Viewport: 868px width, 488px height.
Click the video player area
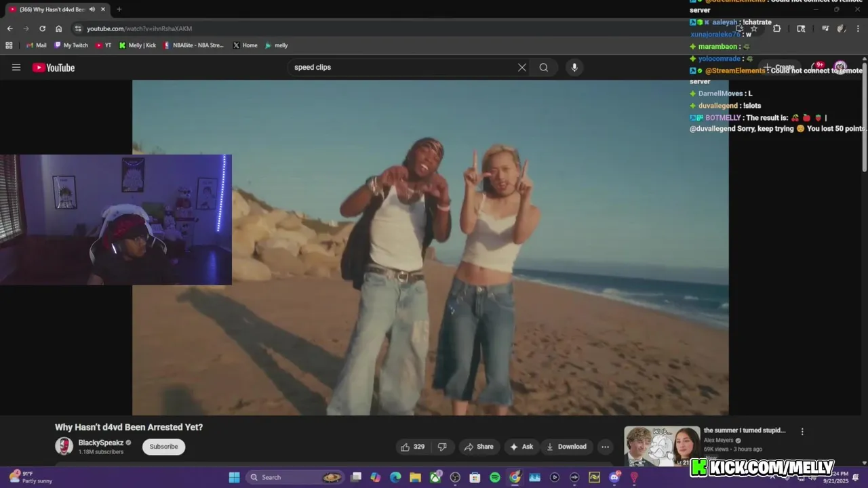pos(431,247)
